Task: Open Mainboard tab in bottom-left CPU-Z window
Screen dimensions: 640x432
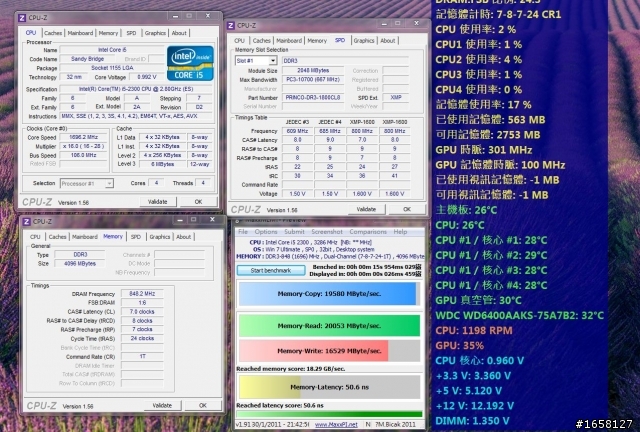Action: (x=84, y=236)
